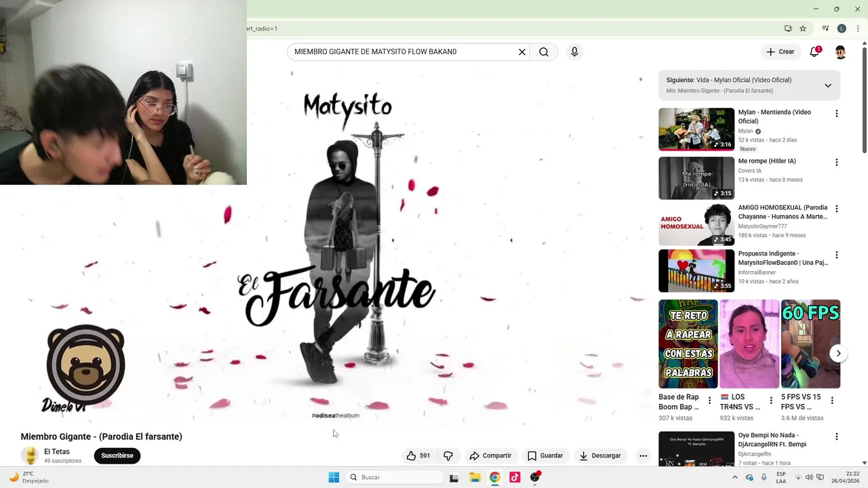Click the Chrome taskbar icon

point(495,477)
